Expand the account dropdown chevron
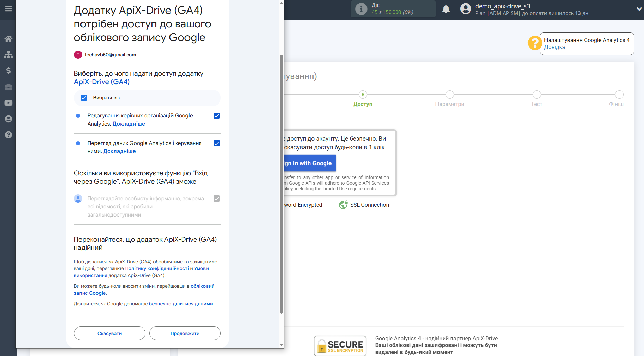 639,9
